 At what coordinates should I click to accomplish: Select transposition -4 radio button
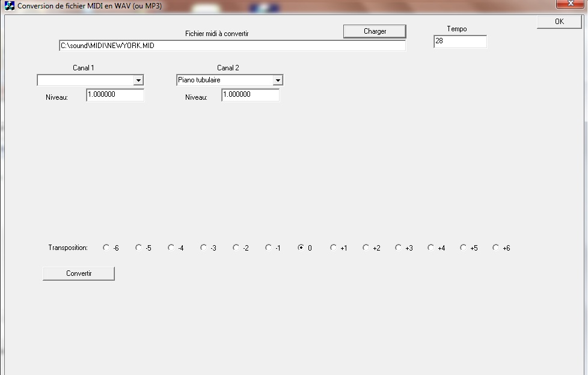tap(171, 248)
